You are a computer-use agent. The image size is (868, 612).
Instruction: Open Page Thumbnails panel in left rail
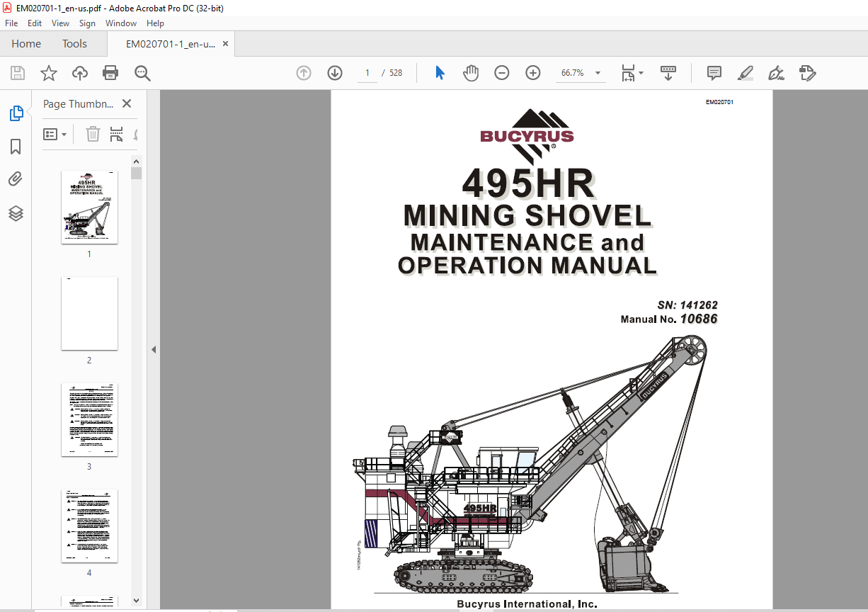(16, 113)
